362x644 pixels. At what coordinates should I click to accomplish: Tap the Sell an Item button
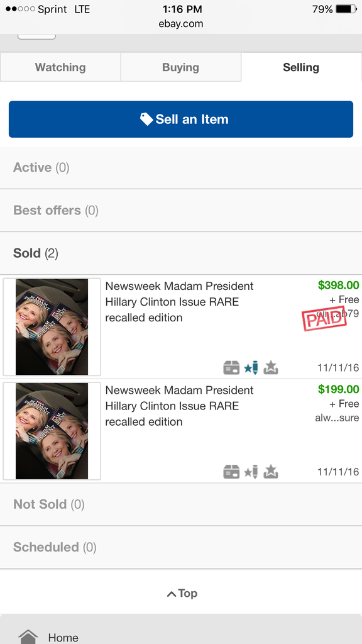click(181, 119)
